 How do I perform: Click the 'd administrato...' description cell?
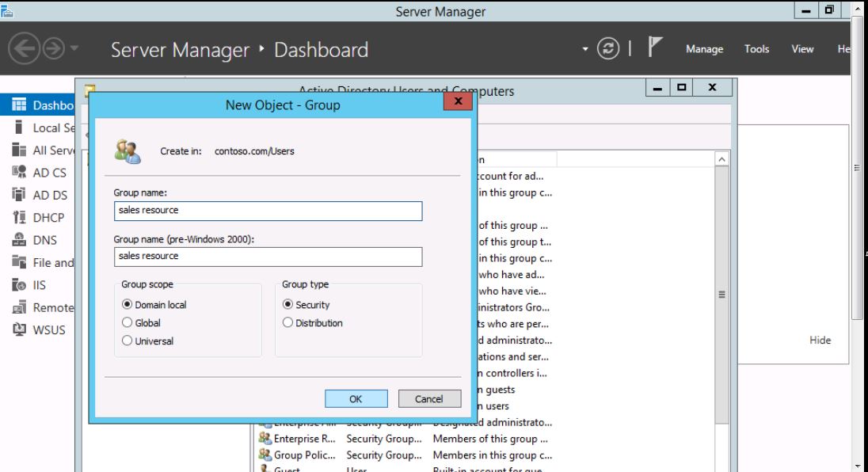[515, 341]
